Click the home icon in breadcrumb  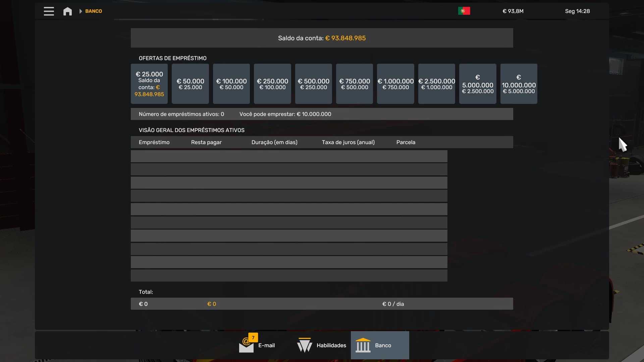[x=67, y=11]
